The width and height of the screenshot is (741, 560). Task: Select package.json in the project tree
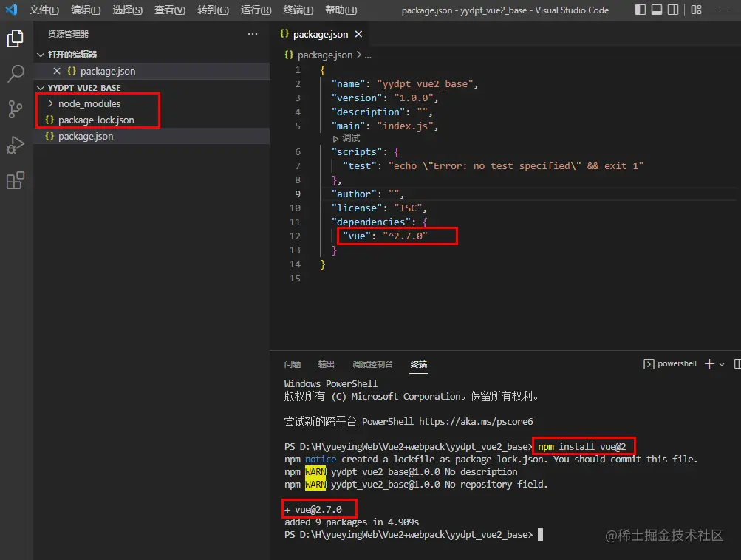point(86,137)
